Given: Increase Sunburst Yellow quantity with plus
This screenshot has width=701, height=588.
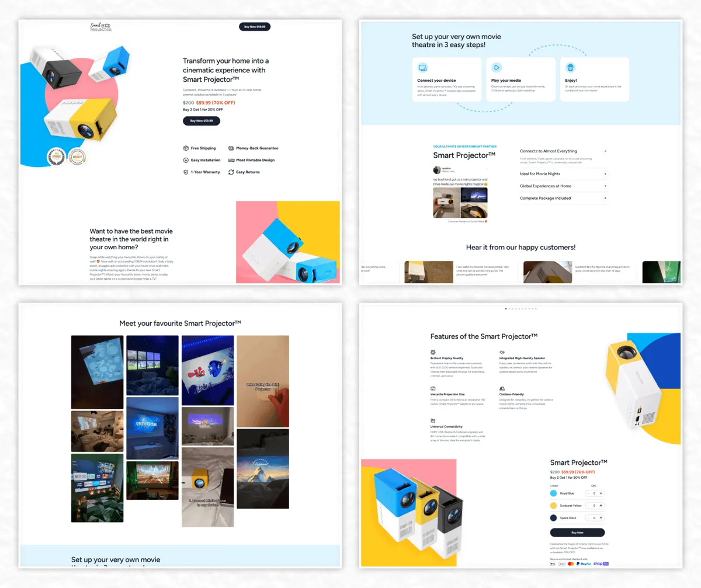Looking at the screenshot, I should [601, 506].
